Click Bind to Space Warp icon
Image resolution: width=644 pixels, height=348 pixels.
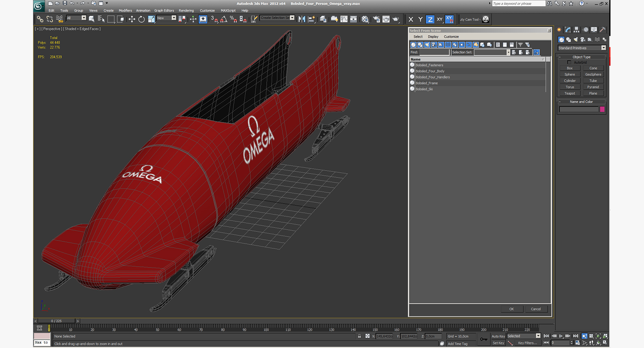60,19
